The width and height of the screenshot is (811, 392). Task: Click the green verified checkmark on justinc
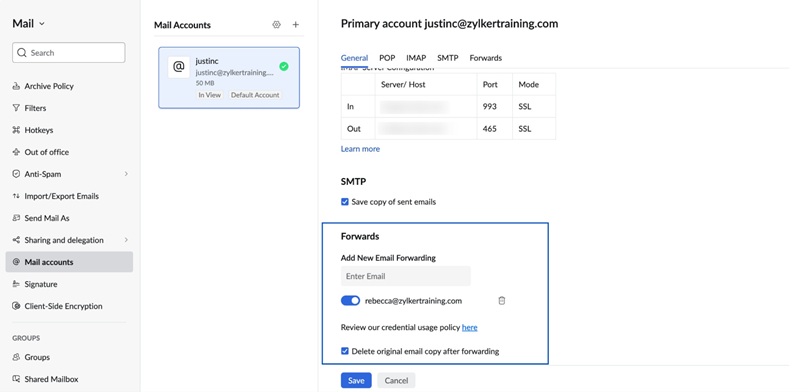[283, 66]
